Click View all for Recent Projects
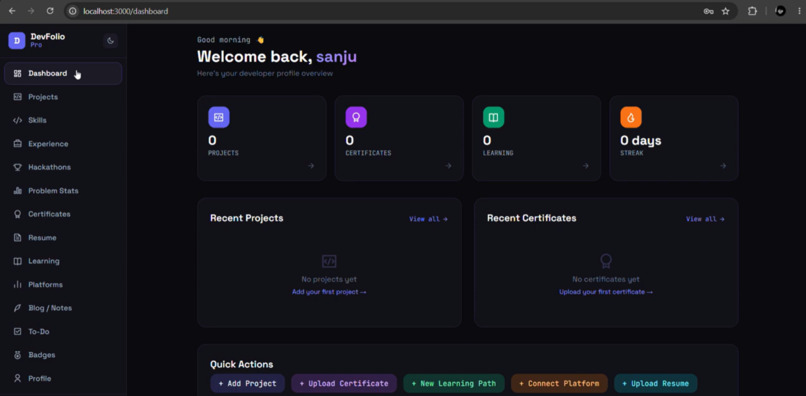 (428, 219)
